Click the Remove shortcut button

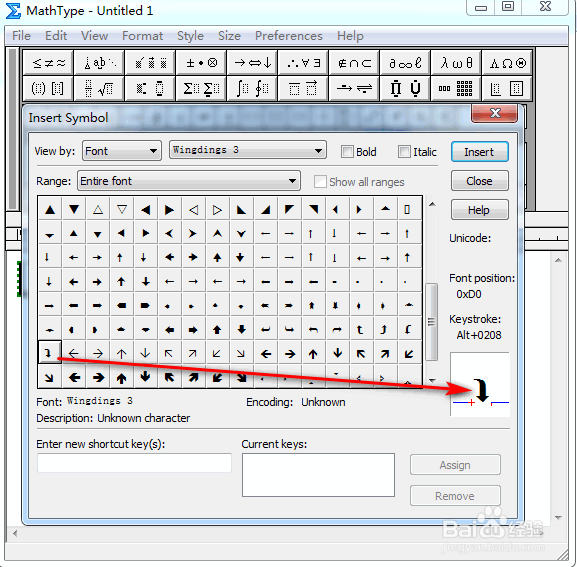[455, 496]
